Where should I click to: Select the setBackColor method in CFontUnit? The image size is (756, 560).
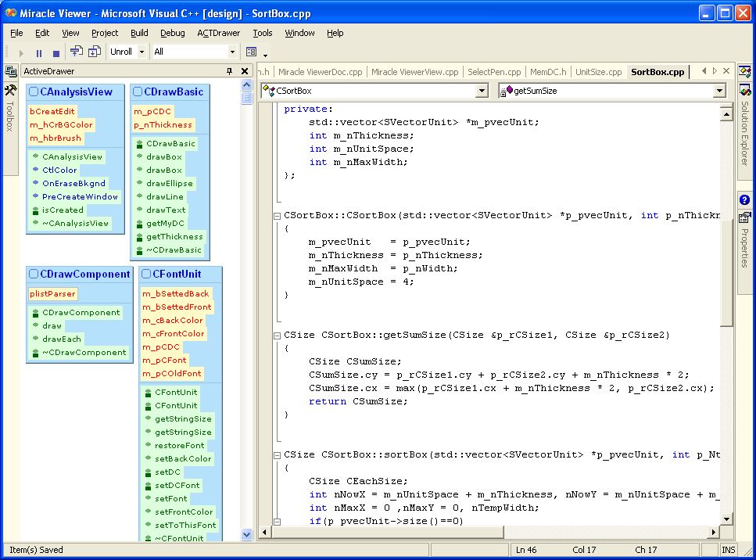point(183,459)
